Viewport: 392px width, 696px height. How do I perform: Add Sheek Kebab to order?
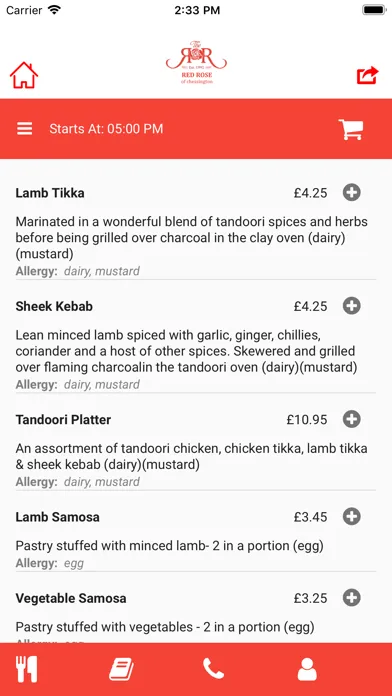pos(352,306)
